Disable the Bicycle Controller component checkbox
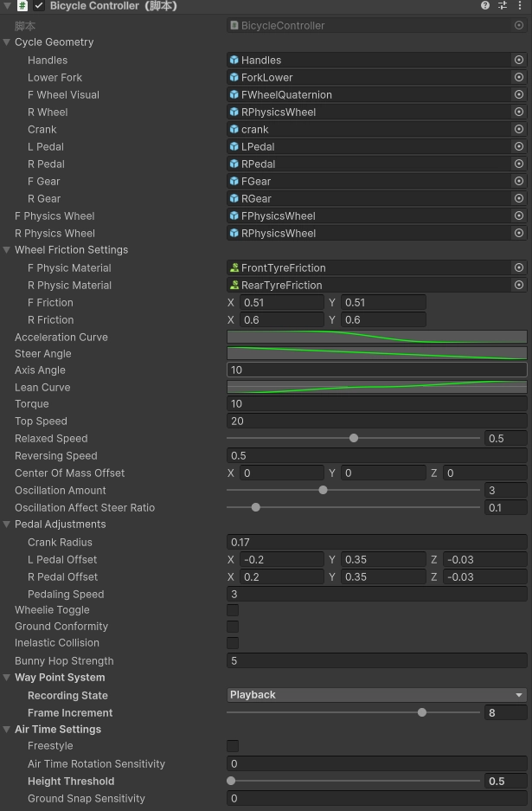The image size is (532, 811). (39, 6)
